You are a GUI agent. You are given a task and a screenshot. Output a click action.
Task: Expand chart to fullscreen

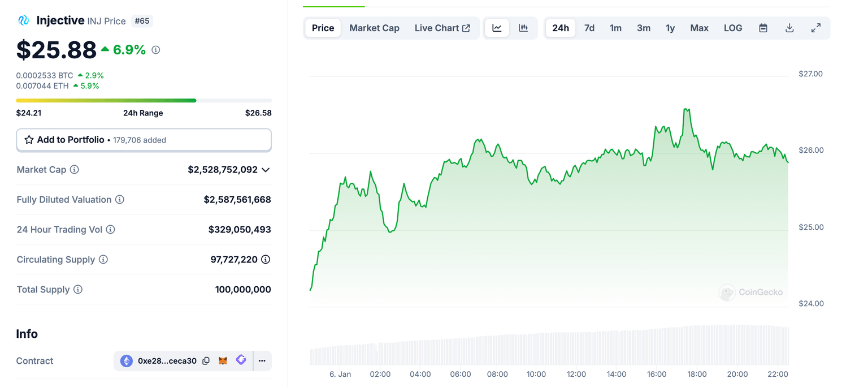click(816, 28)
